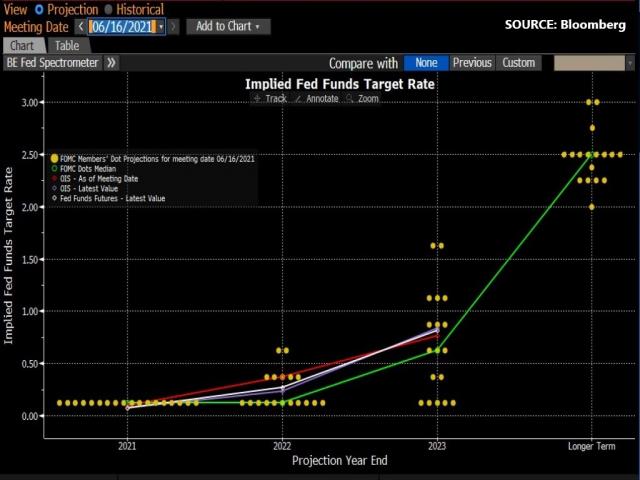Click the yellow FOMC Dot Projections legend marker
Image resolution: width=640 pixels, height=480 pixels.
point(54,158)
